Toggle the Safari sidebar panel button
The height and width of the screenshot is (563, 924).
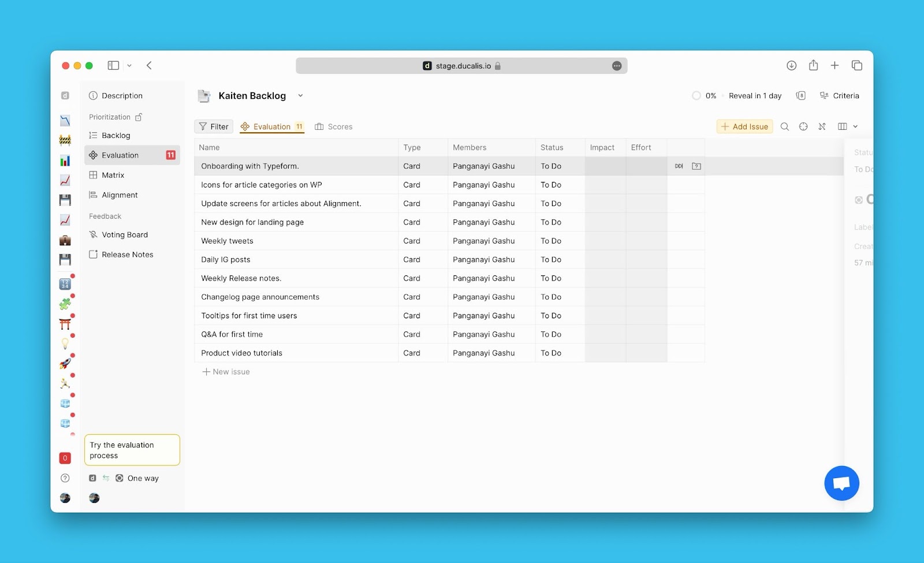pos(113,66)
